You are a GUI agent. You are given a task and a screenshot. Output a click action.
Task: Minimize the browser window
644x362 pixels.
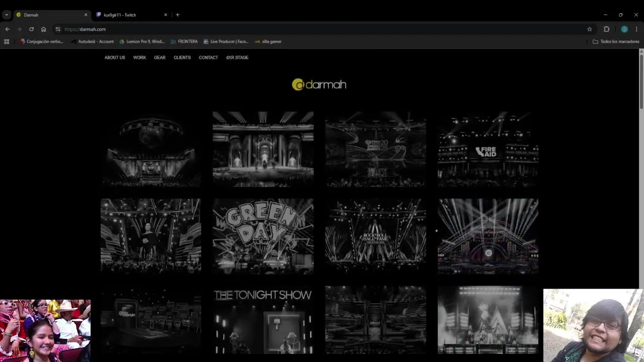(605, 15)
